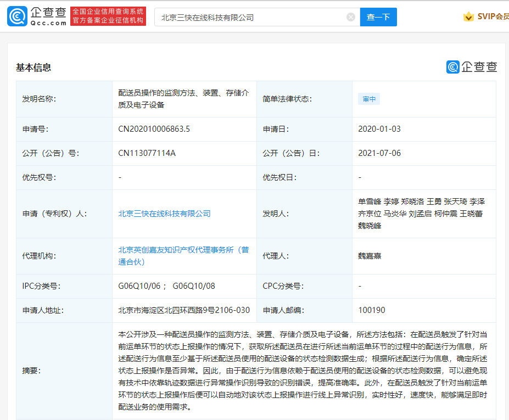This screenshot has width=509, height=420.
Task: Focus the company name search field
Action: [x=257, y=17]
